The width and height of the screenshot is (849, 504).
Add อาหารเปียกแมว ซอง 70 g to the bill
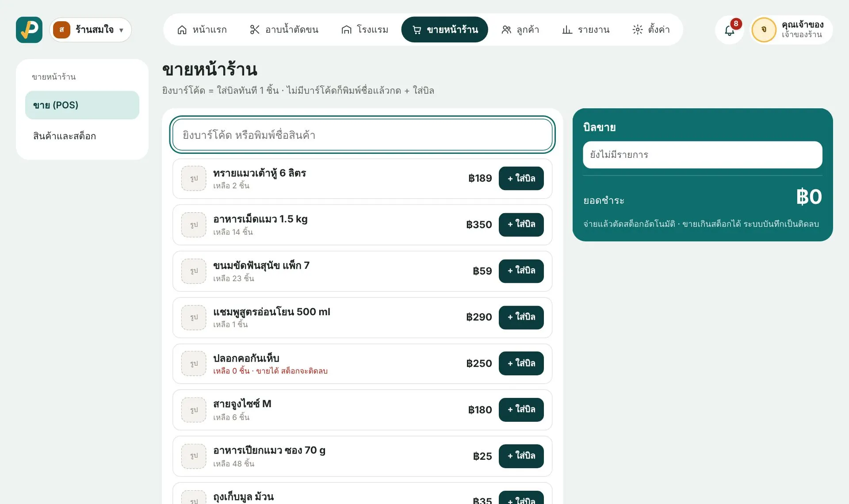pos(521,456)
